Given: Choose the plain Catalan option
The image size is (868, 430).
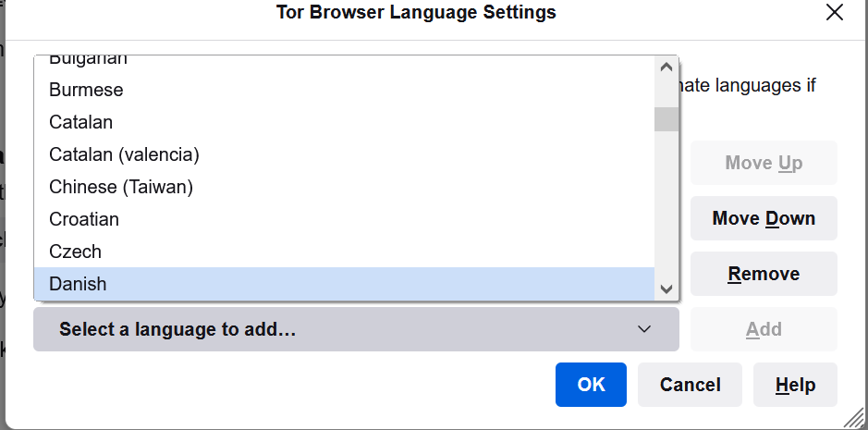Looking at the screenshot, I should pos(81,122).
